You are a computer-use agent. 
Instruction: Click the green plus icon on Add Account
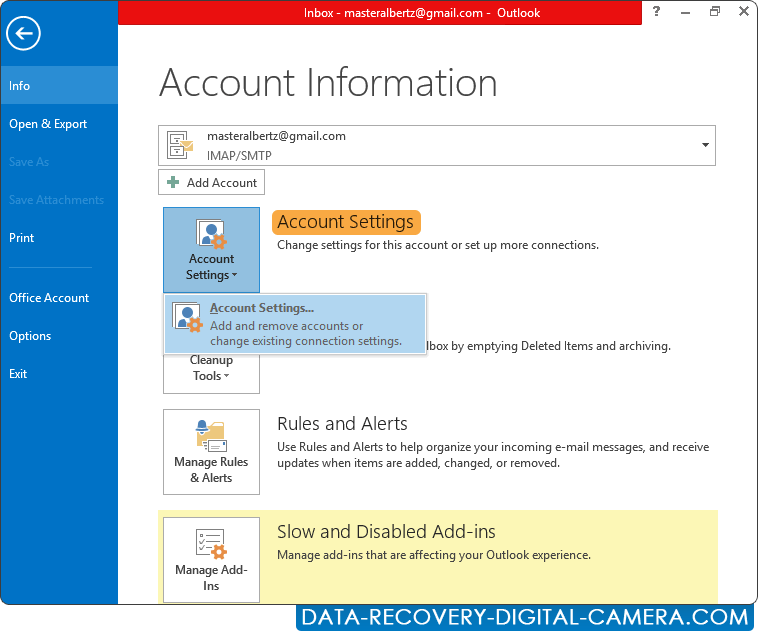point(173,182)
